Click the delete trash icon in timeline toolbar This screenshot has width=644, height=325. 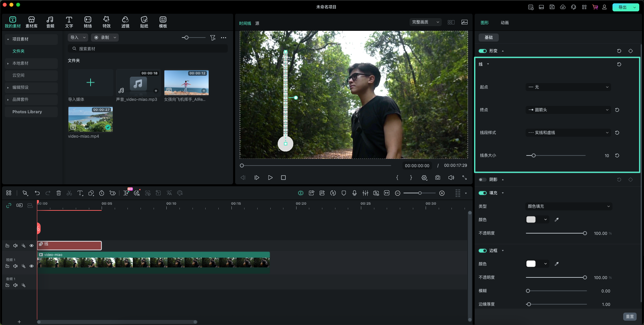point(59,193)
